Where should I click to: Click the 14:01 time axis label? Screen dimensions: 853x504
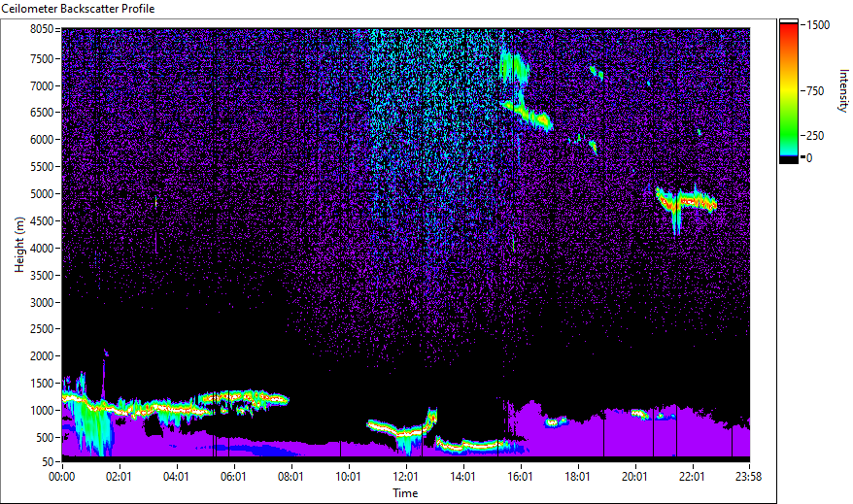point(463,477)
